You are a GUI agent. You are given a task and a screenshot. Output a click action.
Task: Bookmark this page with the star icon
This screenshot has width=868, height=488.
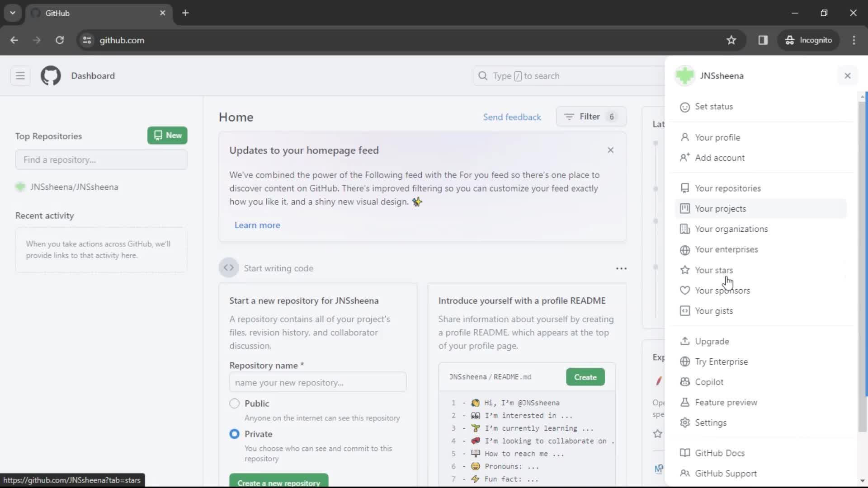tap(731, 40)
